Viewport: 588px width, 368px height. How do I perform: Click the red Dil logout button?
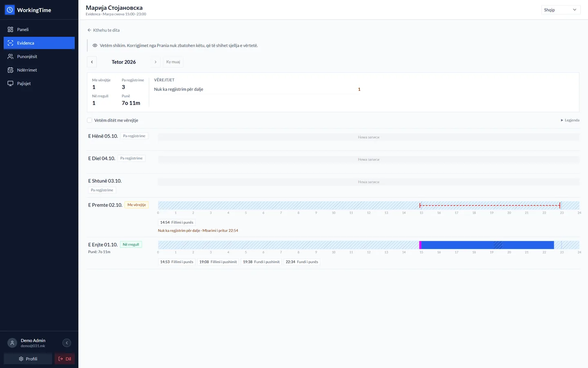pos(65,359)
